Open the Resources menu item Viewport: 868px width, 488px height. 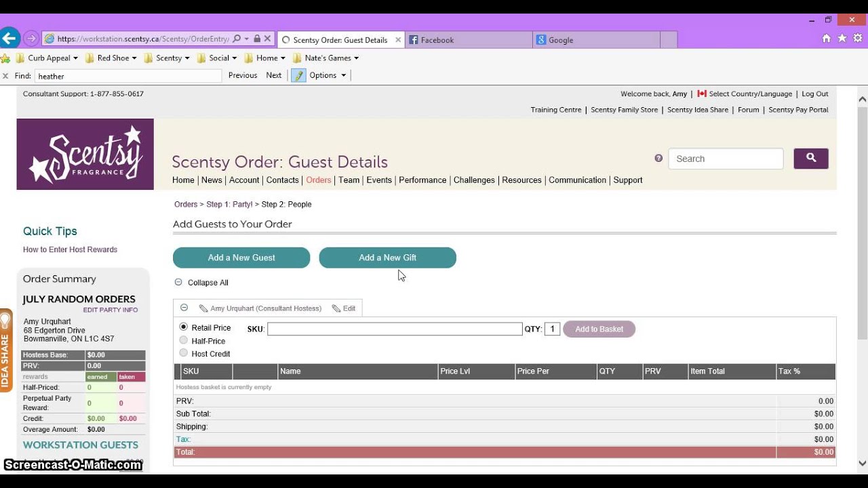pyautogui.click(x=522, y=180)
